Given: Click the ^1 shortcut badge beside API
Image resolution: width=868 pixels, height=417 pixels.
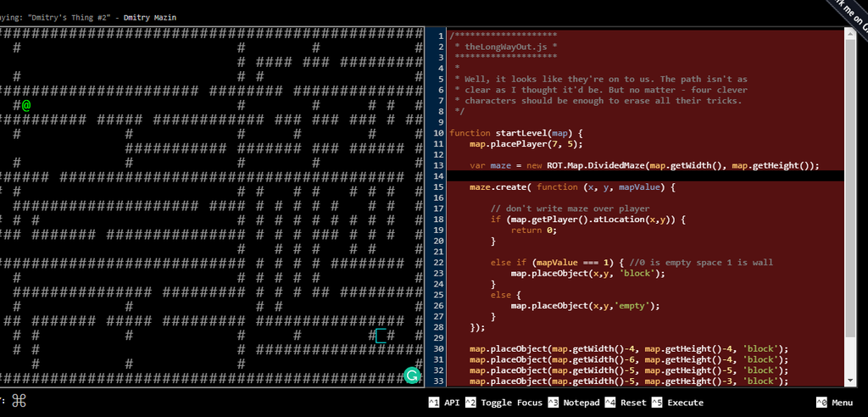Looking at the screenshot, I should tap(434, 403).
